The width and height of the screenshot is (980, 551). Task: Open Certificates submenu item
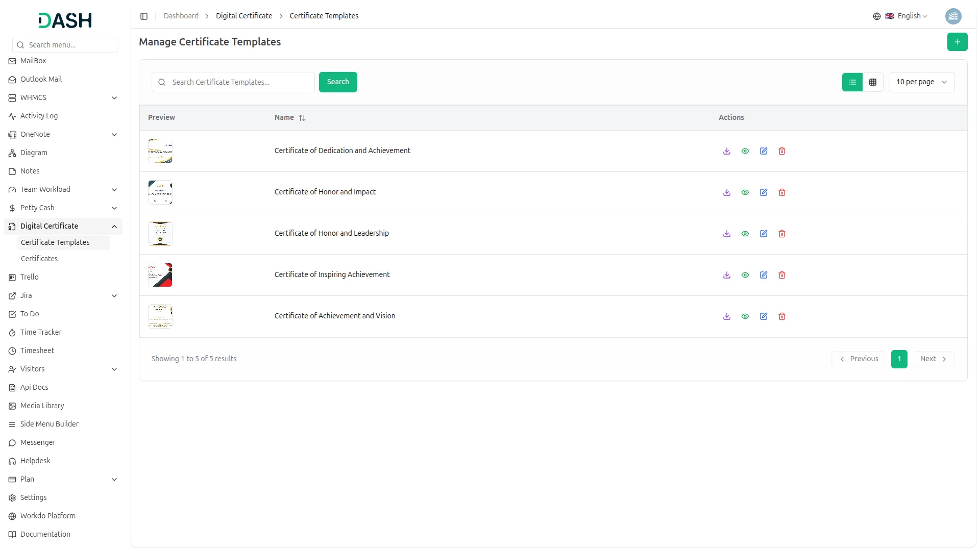pos(39,259)
